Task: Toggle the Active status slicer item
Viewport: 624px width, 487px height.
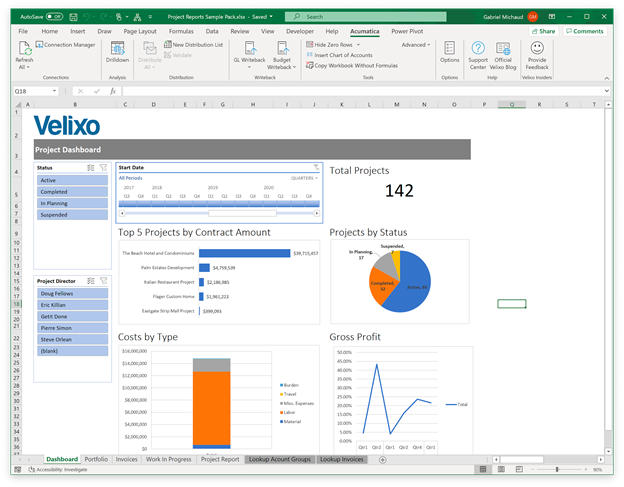Action: tap(72, 180)
